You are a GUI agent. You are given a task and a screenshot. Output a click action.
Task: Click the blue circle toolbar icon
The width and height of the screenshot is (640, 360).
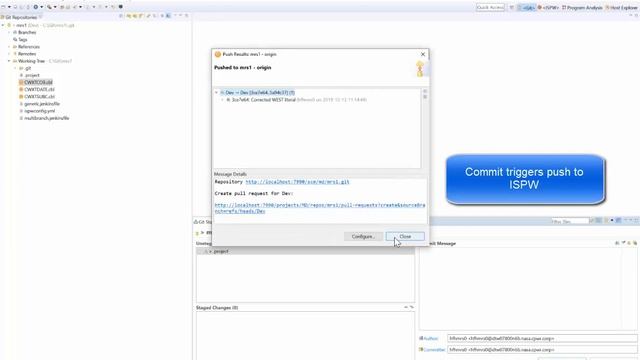coord(36,7)
